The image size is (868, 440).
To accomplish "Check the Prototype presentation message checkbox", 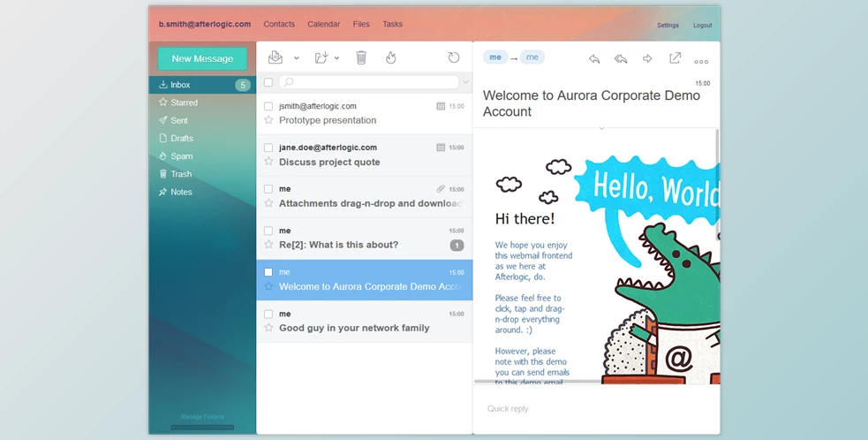I will coord(268,106).
